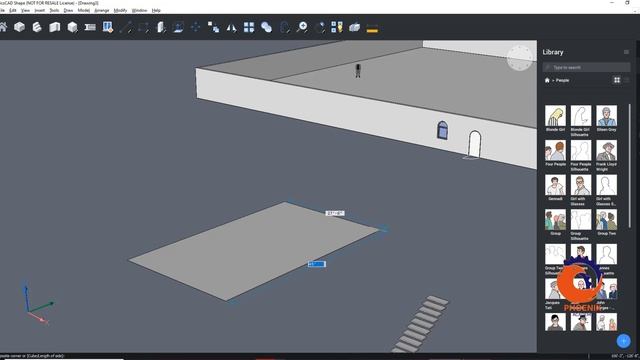
Task: Open the Draw menu
Action: pyautogui.click(x=68, y=10)
